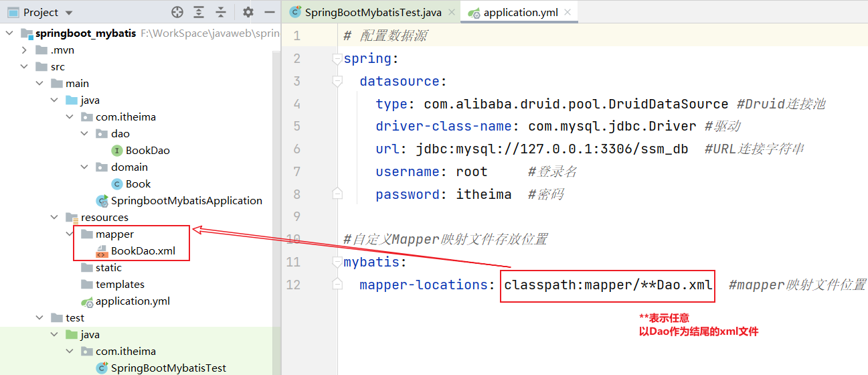Click the BookDao.xml file icon
The image size is (868, 375).
tap(102, 250)
